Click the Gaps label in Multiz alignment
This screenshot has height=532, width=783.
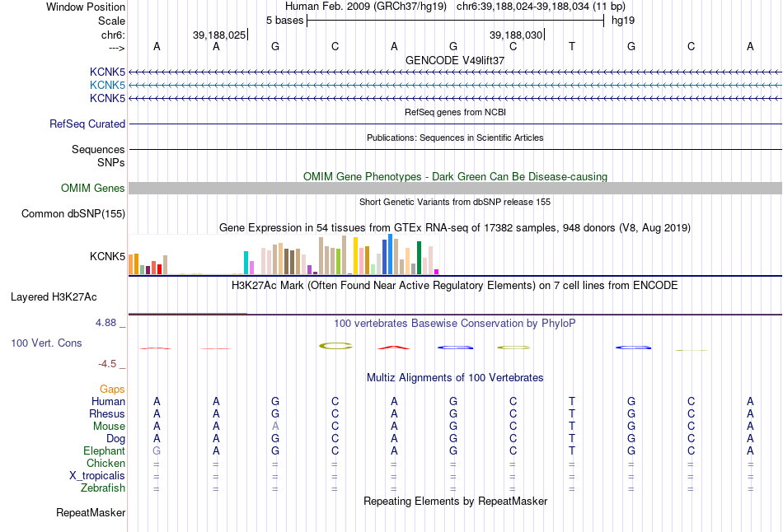(112, 389)
